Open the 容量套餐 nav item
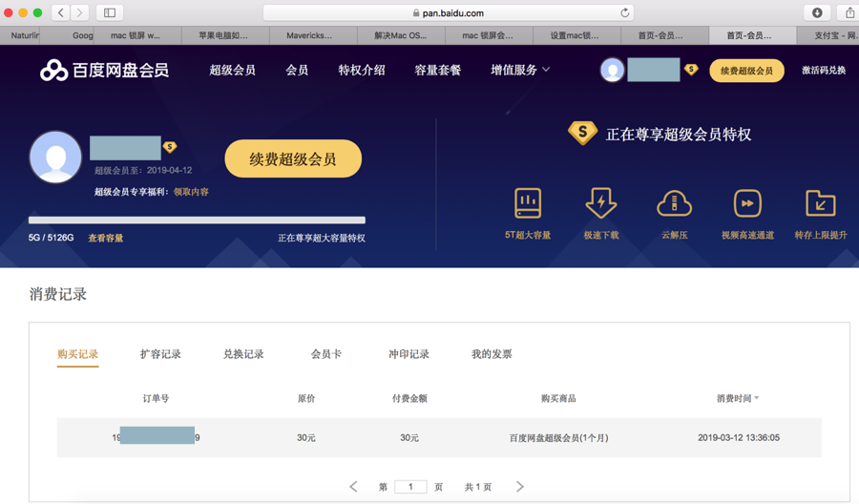 (x=438, y=70)
